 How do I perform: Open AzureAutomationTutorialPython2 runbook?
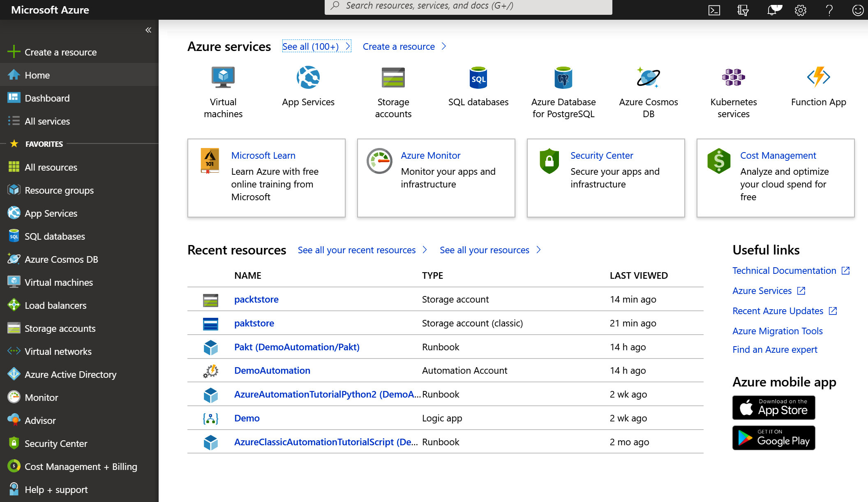[x=328, y=394]
